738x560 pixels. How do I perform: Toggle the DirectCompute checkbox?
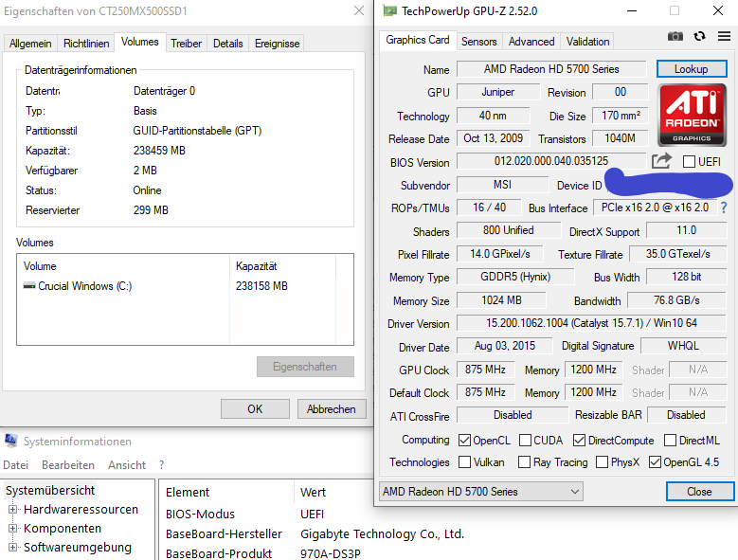click(x=580, y=440)
